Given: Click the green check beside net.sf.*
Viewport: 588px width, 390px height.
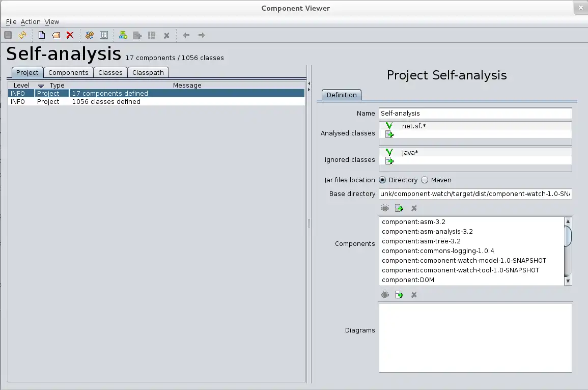Looking at the screenshot, I should pos(389,126).
